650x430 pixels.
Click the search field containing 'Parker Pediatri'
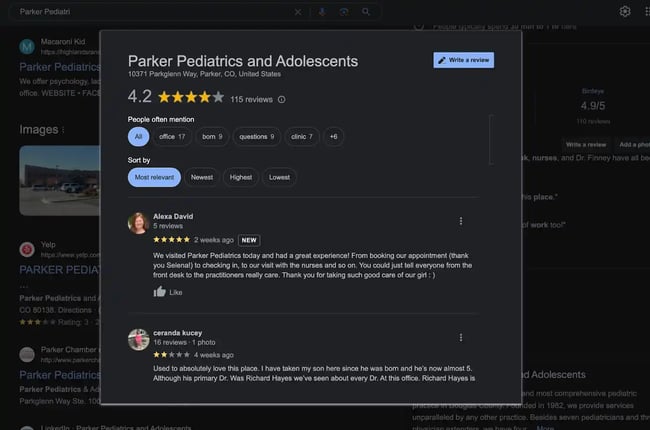click(x=150, y=12)
